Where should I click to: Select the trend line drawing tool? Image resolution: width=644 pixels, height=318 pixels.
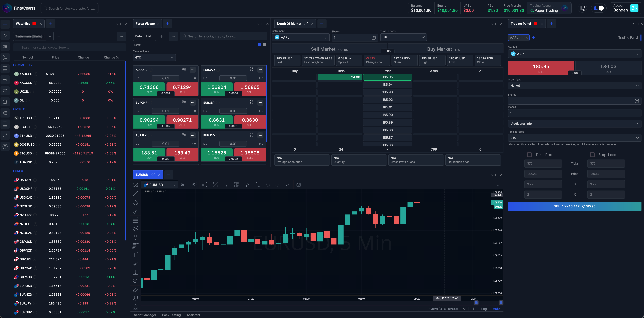[x=135, y=194]
